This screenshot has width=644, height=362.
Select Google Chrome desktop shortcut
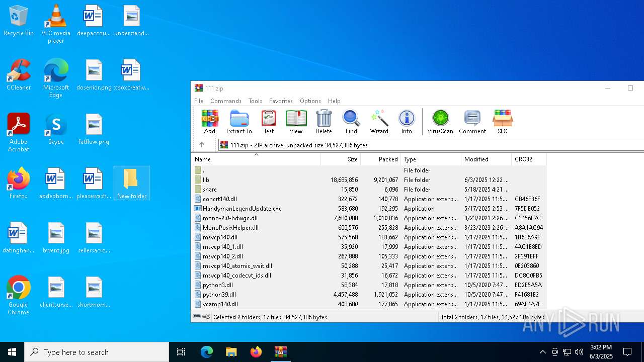pyautogui.click(x=19, y=296)
